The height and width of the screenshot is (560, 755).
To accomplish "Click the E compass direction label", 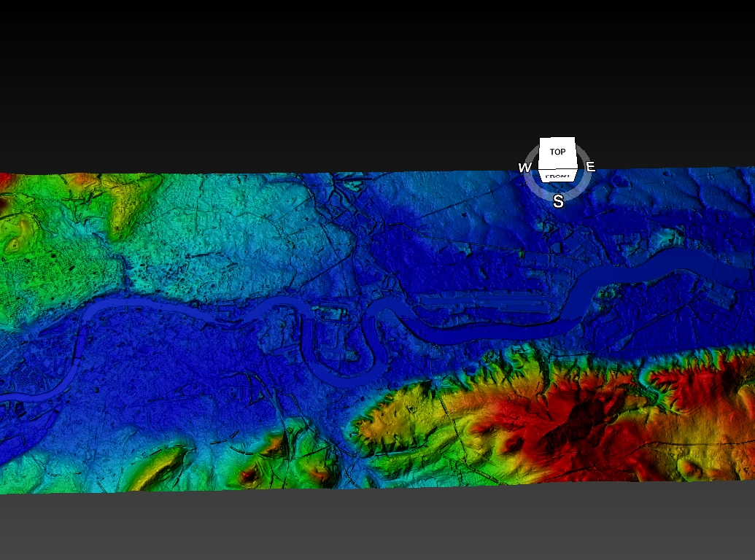I will pos(591,167).
